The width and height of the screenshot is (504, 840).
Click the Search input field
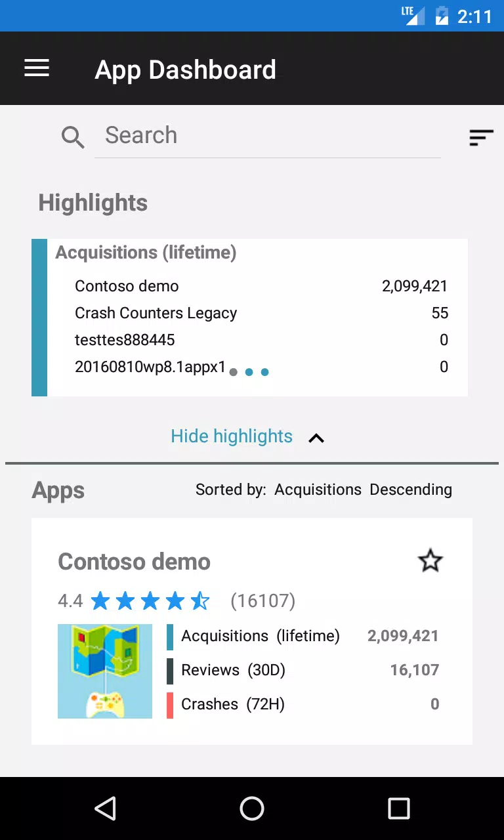pyautogui.click(x=268, y=136)
